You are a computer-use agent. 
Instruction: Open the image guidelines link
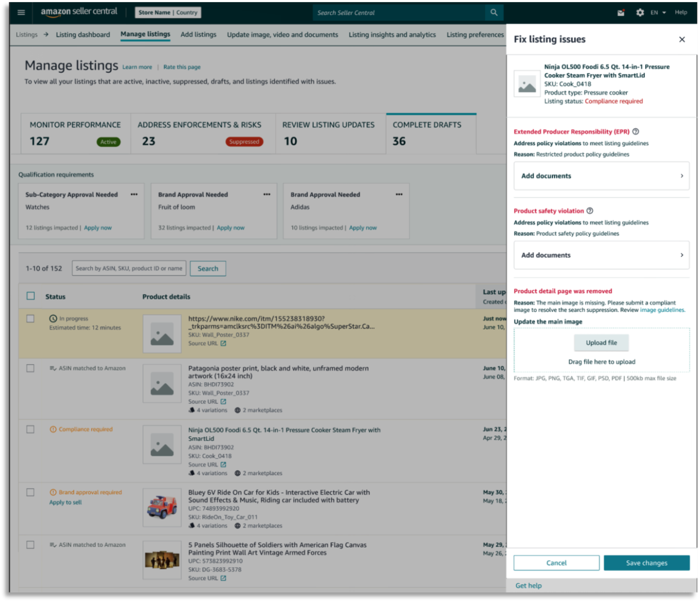coord(662,310)
